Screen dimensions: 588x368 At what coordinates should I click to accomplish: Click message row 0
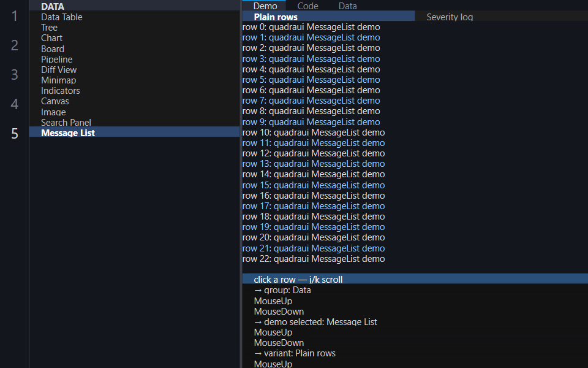pyautogui.click(x=311, y=27)
